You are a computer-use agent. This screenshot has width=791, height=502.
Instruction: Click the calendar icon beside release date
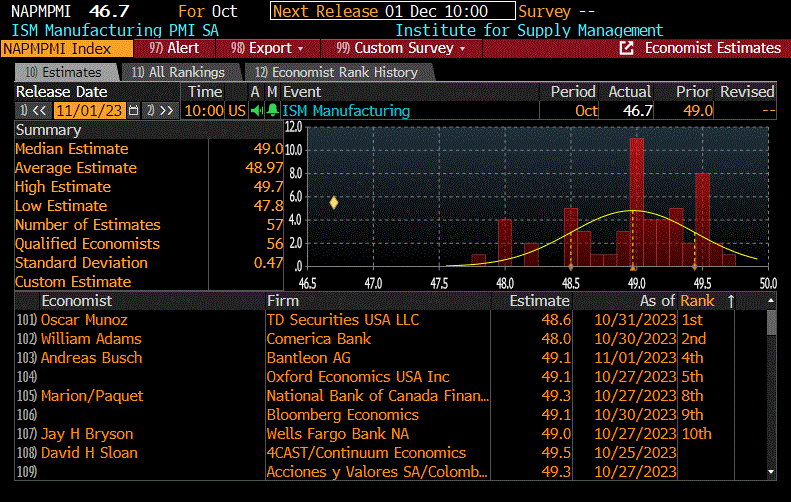[133, 110]
